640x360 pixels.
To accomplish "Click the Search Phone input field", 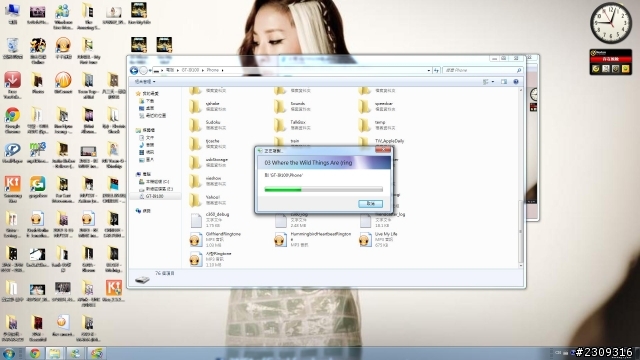I will pos(482,70).
